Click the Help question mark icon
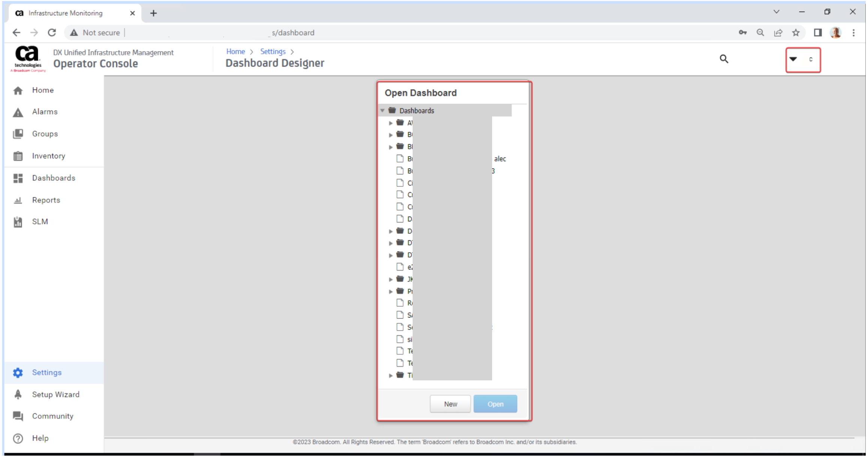 click(18, 438)
